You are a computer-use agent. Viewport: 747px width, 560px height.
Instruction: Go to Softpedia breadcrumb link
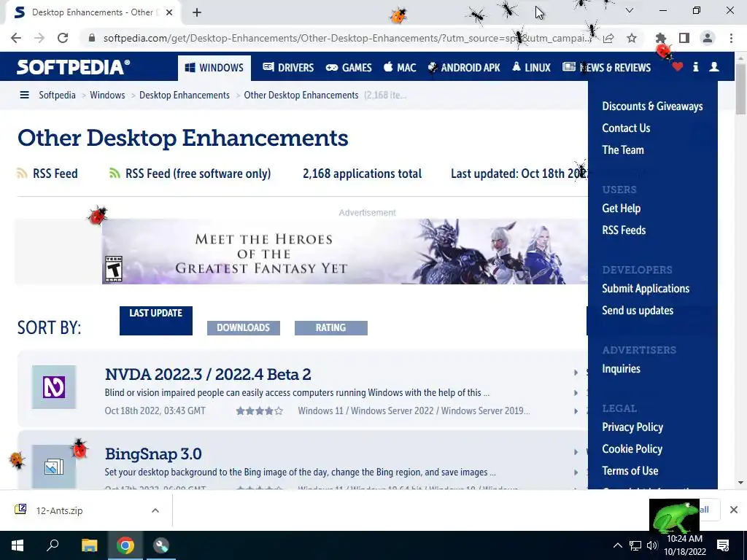pyautogui.click(x=57, y=96)
